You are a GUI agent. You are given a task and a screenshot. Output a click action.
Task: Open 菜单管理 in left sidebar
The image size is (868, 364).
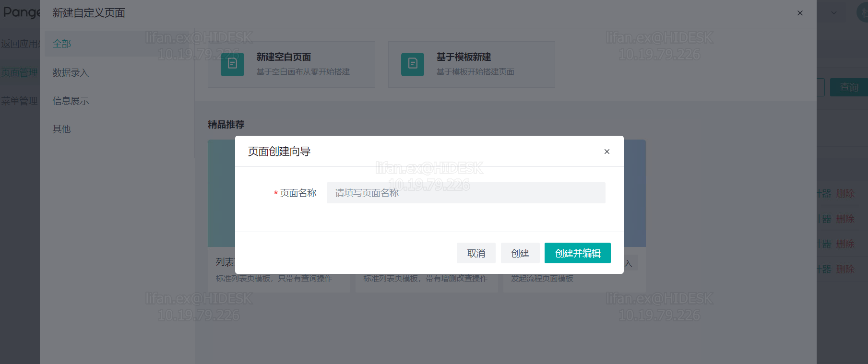click(19, 101)
